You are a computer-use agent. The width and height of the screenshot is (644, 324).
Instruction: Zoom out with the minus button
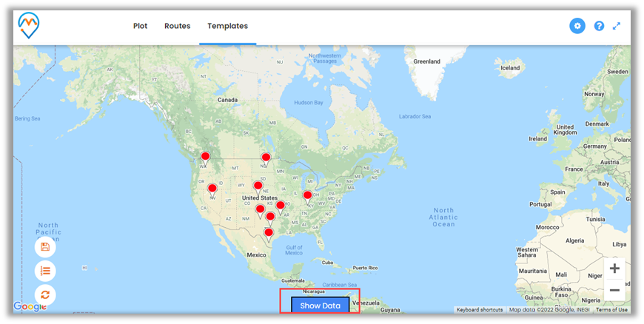tap(614, 291)
